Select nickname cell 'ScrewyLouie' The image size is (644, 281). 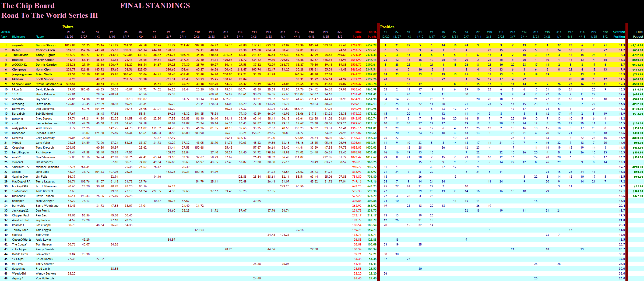tap(22, 84)
